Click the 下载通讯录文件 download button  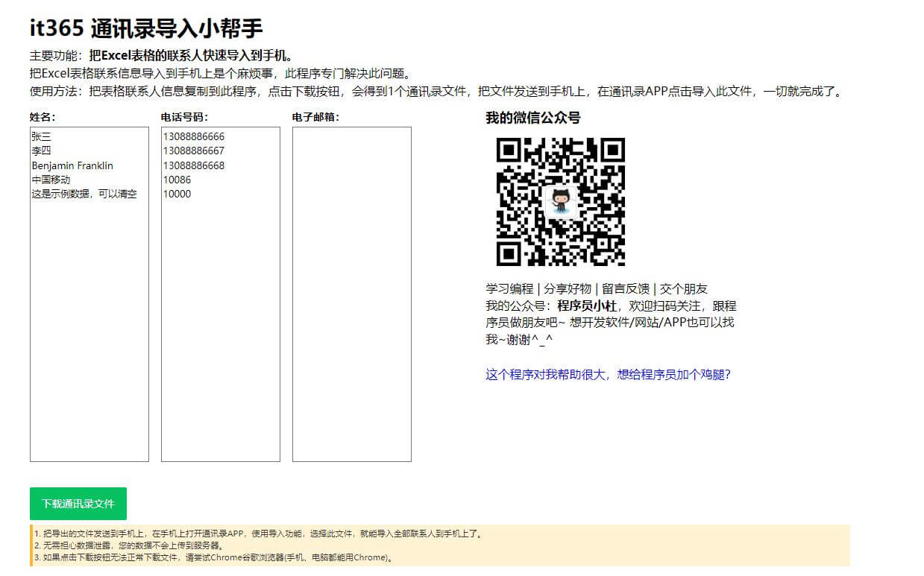78,503
